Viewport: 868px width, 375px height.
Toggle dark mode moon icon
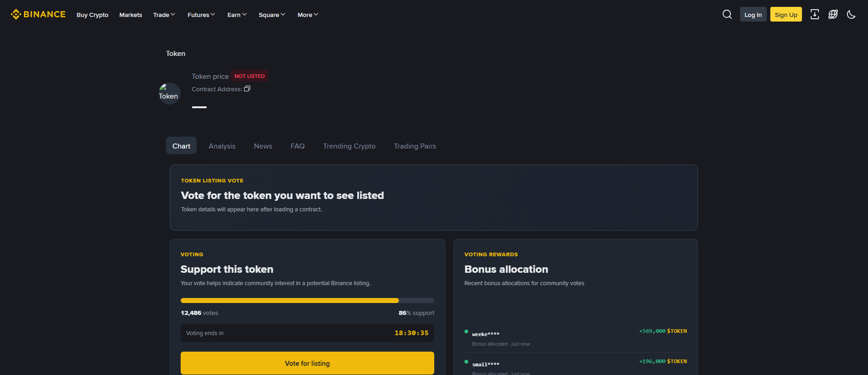pos(851,15)
